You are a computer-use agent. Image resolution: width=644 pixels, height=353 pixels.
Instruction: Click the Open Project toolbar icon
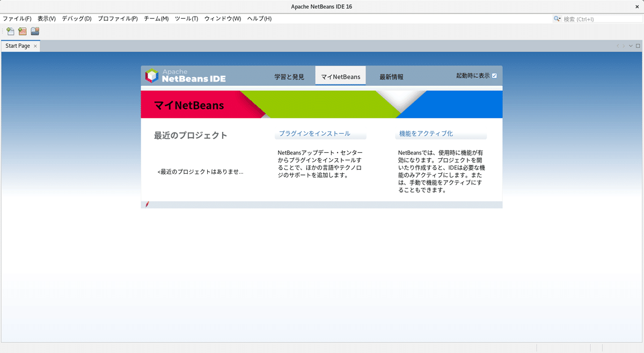(35, 32)
